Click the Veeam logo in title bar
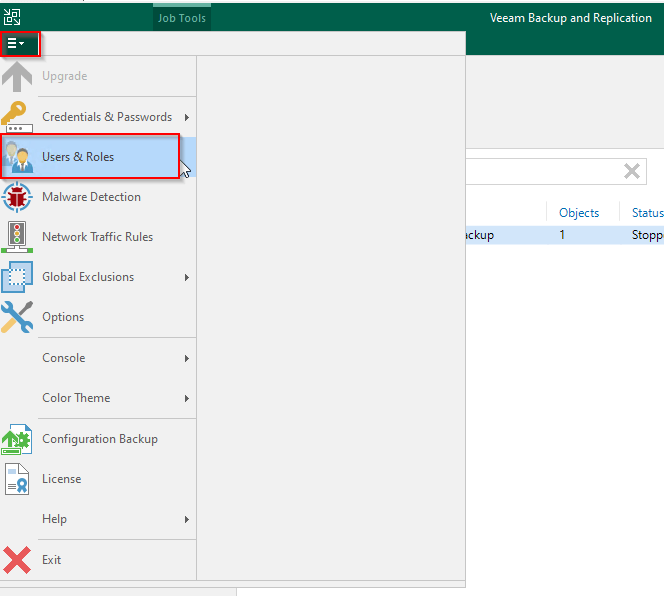The image size is (664, 596). 12,17
